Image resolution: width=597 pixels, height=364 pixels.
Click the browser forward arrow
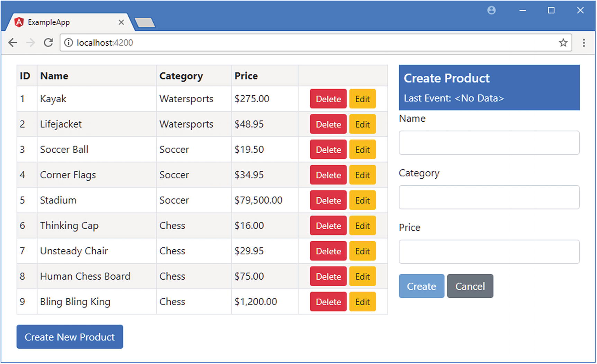(30, 43)
